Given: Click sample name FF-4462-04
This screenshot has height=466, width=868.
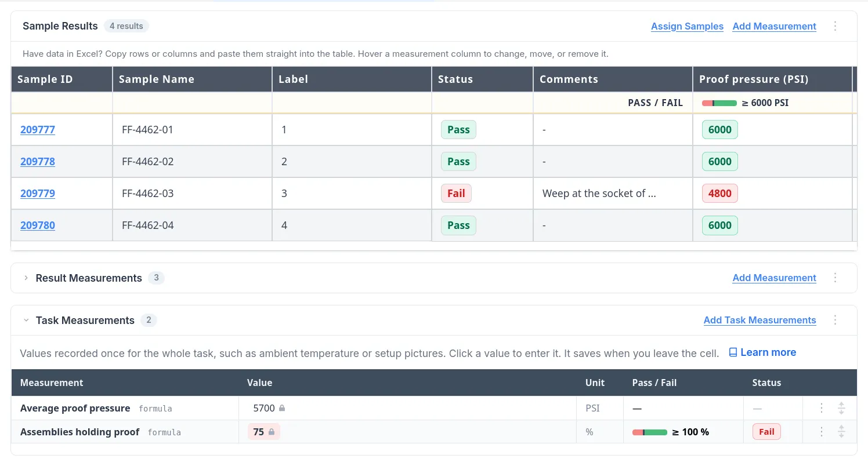Looking at the screenshot, I should (147, 225).
